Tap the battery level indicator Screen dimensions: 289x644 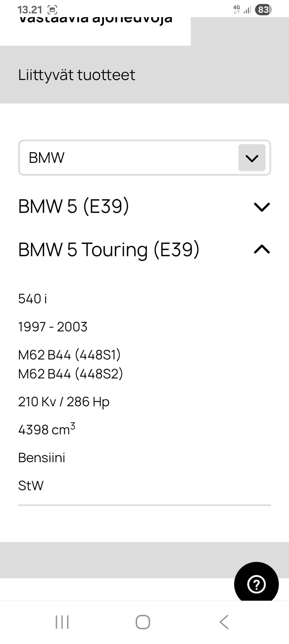pyautogui.click(x=263, y=10)
